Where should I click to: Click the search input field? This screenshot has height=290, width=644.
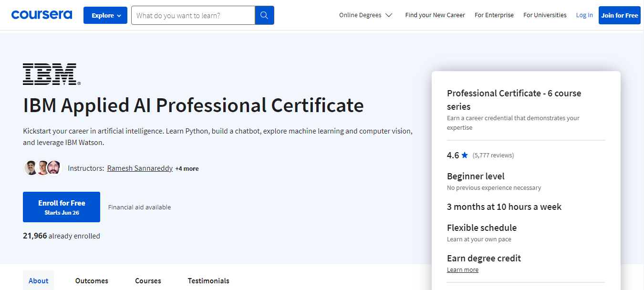(193, 15)
